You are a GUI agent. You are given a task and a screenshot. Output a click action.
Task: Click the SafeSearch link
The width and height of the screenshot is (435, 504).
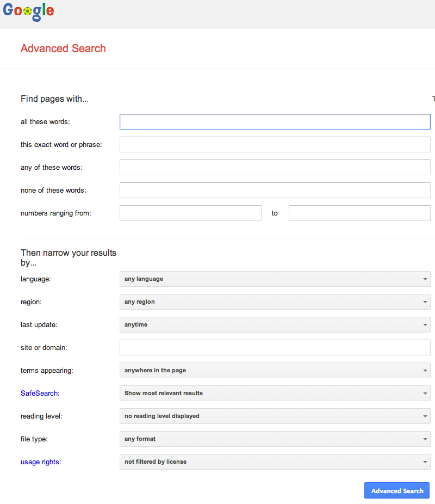pos(39,393)
